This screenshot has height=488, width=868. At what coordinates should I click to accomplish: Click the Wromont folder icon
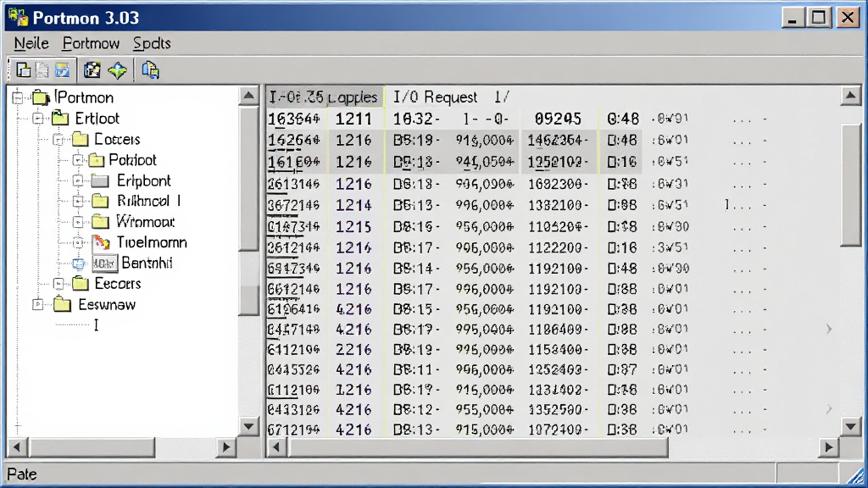tap(100, 222)
